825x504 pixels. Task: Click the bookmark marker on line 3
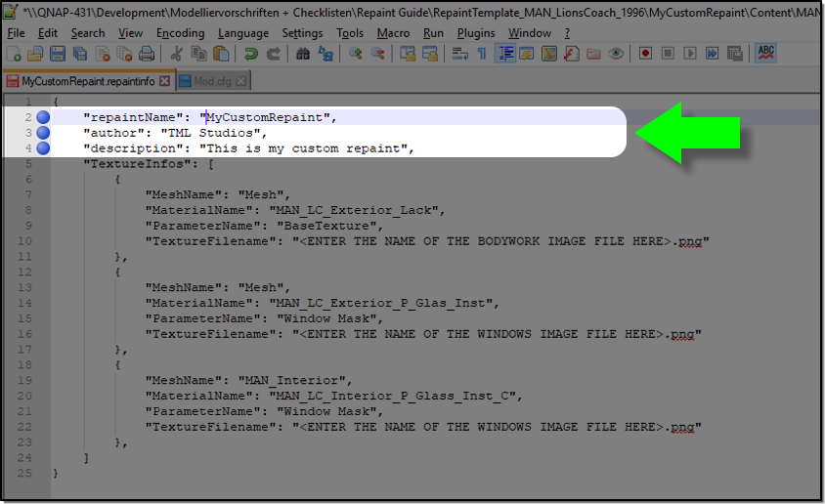43,133
